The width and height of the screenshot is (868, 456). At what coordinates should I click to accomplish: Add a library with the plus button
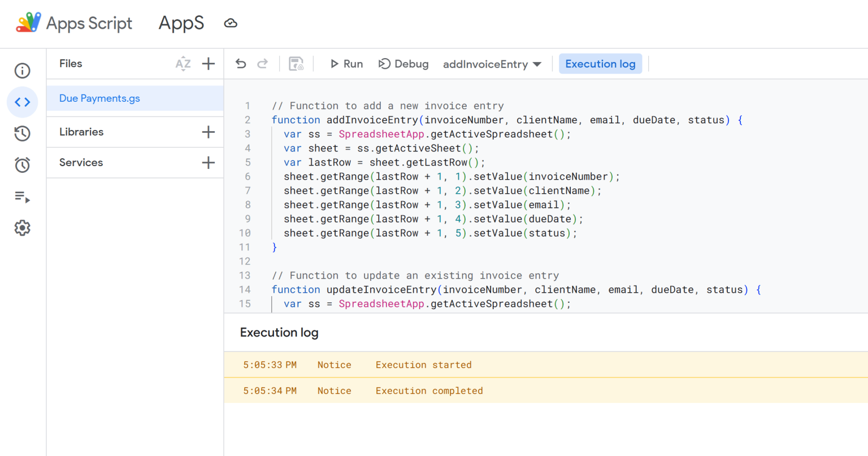coord(208,132)
